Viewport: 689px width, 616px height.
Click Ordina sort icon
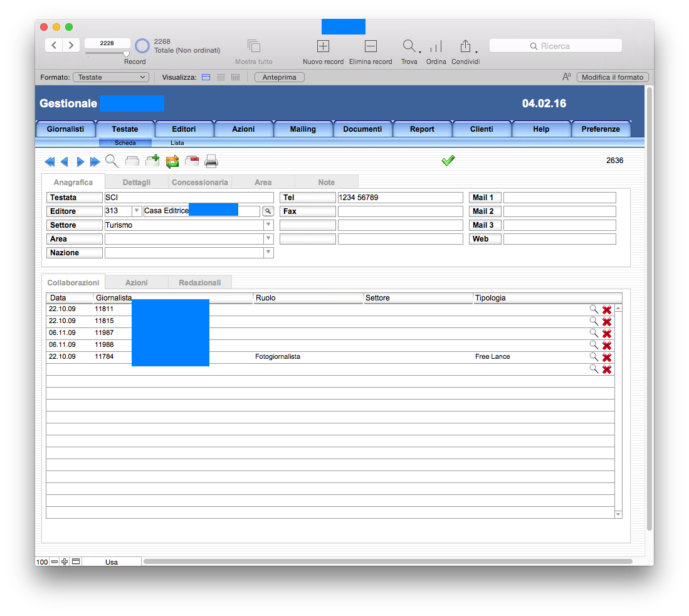tap(436, 46)
